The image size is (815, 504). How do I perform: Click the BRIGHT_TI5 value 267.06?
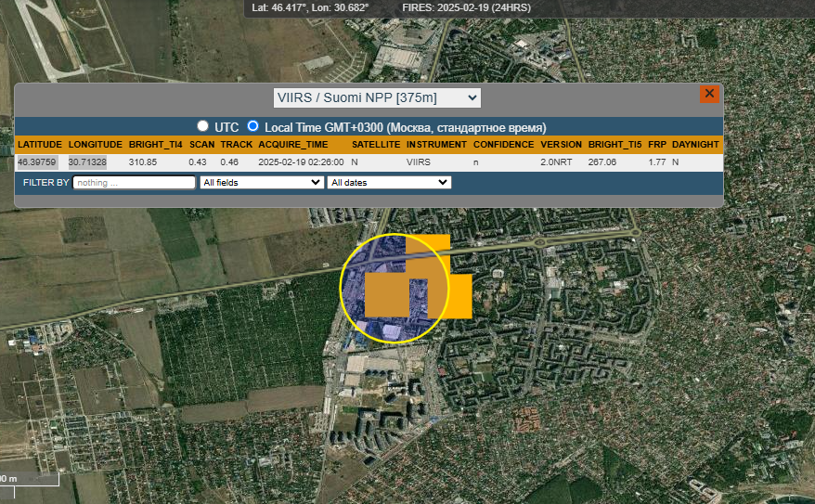[x=602, y=162]
